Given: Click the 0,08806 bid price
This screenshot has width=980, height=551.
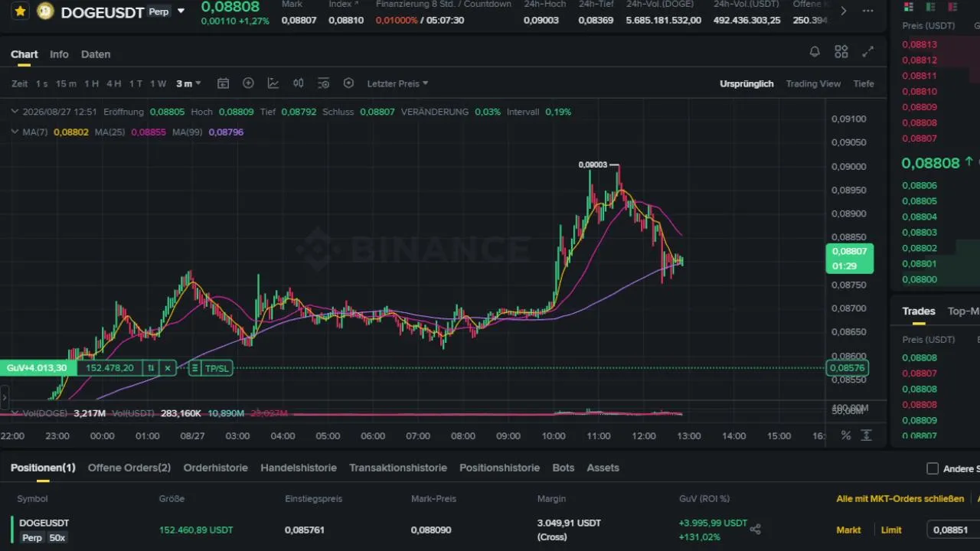Looking at the screenshot, I should click(x=920, y=185).
